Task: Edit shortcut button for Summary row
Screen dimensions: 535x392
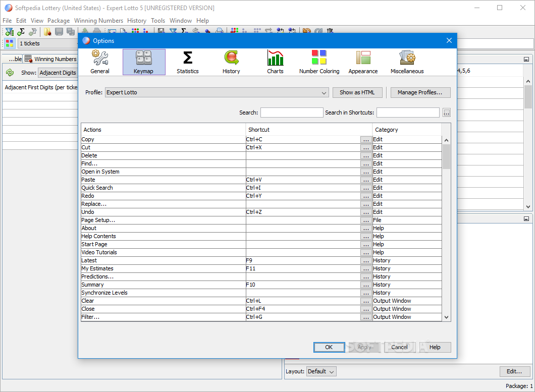Action: point(366,285)
